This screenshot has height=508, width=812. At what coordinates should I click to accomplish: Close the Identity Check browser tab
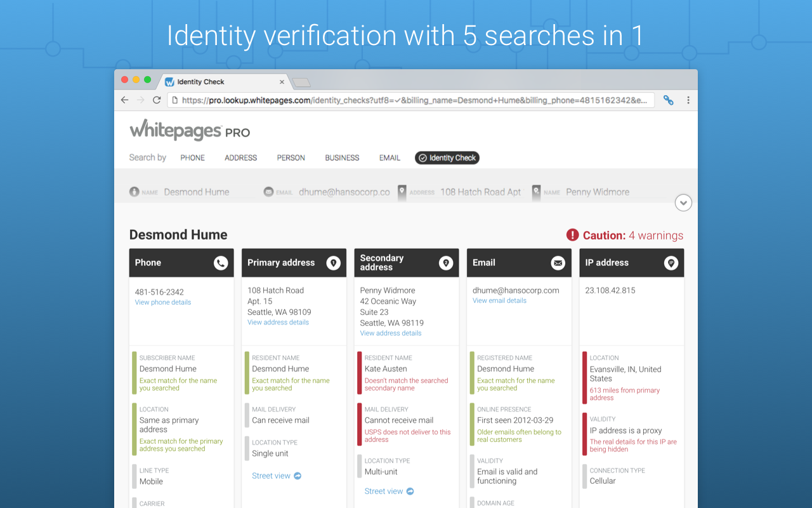click(x=282, y=82)
